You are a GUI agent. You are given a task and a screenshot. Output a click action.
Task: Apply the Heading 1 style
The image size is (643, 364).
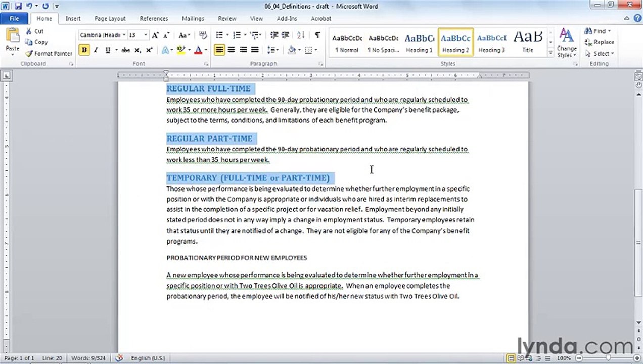pos(419,42)
